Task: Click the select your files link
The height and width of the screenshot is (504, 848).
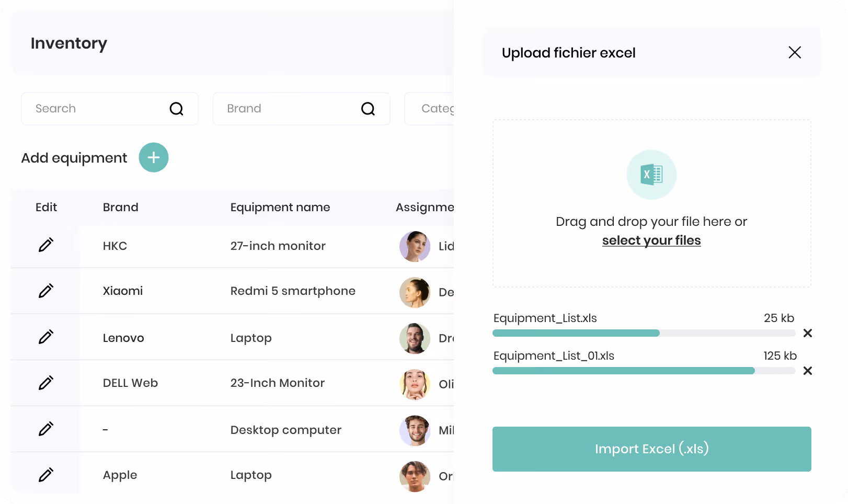Action: (651, 240)
